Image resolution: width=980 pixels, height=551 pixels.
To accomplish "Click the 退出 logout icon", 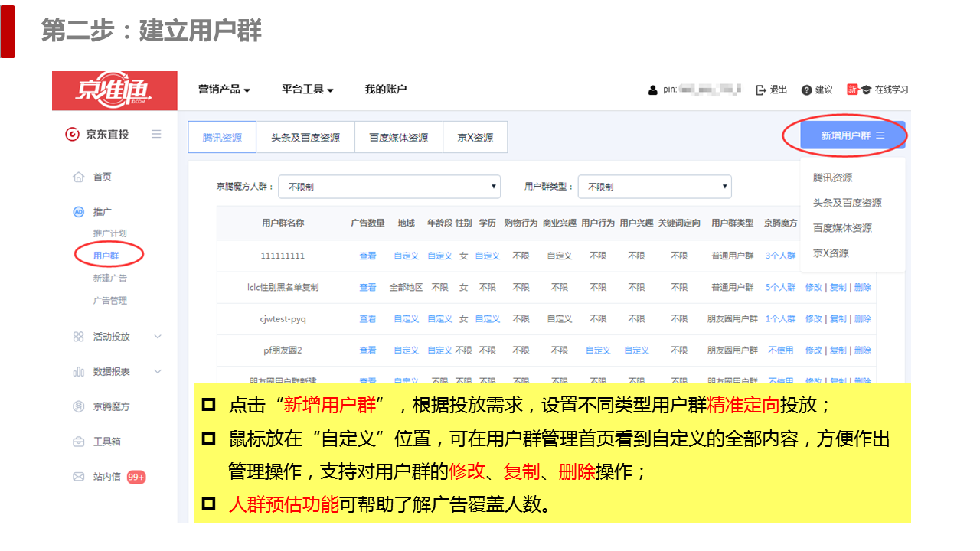I will click(x=761, y=90).
